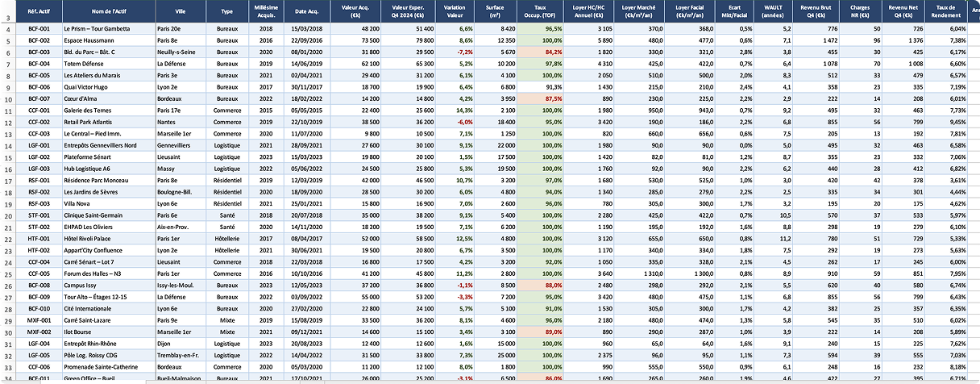Image resolution: width=980 pixels, height=384 pixels.
Task: Click the 'Marseille 1er' cell in CCF-003 row
Action: click(180, 133)
